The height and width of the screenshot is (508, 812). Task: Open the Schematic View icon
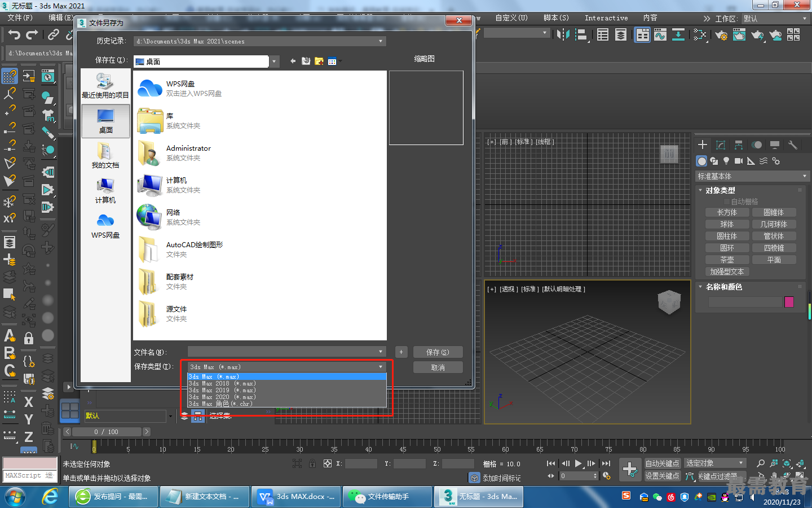pos(678,35)
